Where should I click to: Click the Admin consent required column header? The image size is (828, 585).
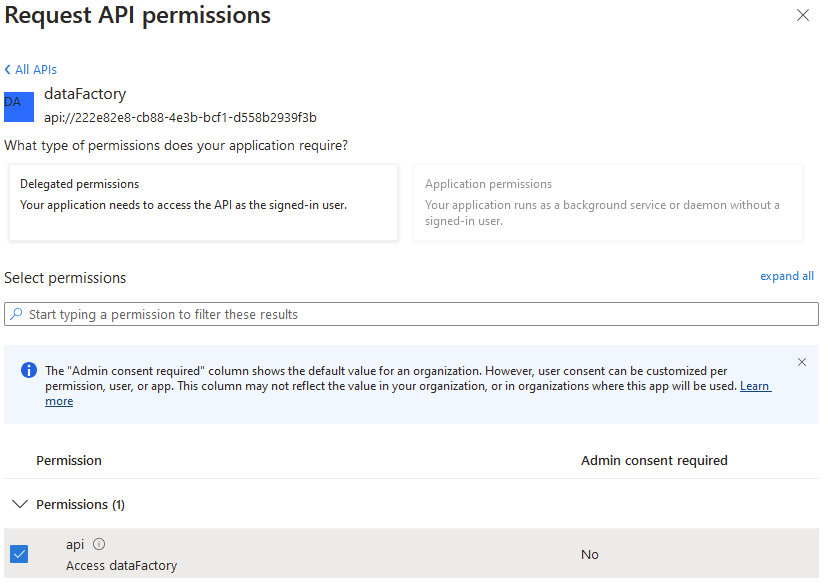[654, 460]
